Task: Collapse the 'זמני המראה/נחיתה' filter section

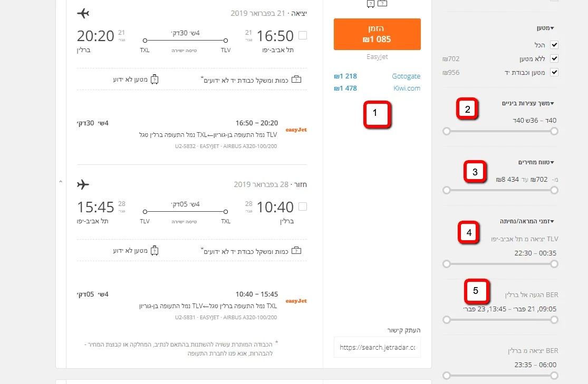Action: tap(527, 221)
